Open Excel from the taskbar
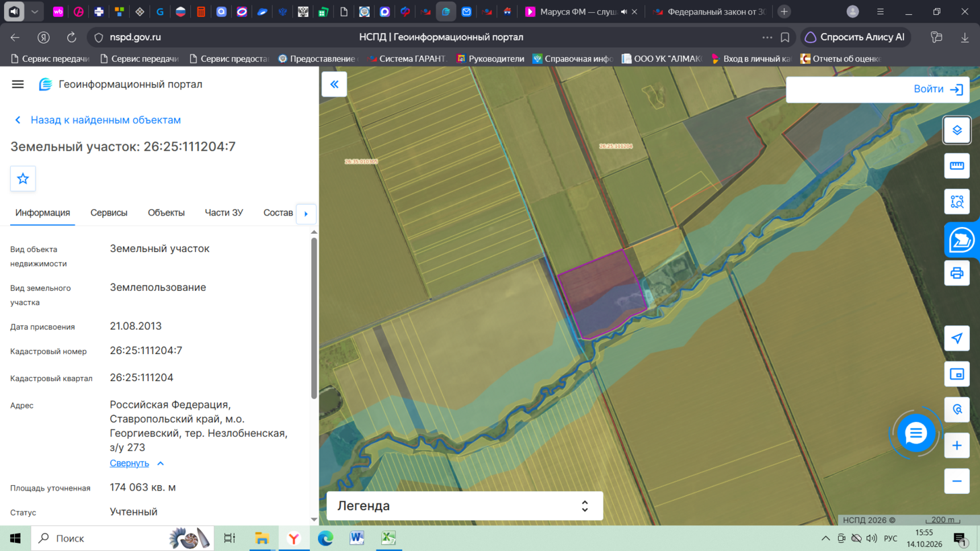This screenshot has width=980, height=551. (389, 538)
